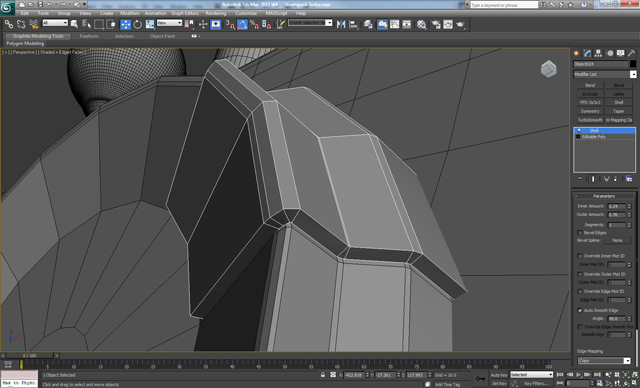This screenshot has width=640, height=388.
Task: Toggle Keyboard Shortcut Override icon
Action: [x=216, y=24]
